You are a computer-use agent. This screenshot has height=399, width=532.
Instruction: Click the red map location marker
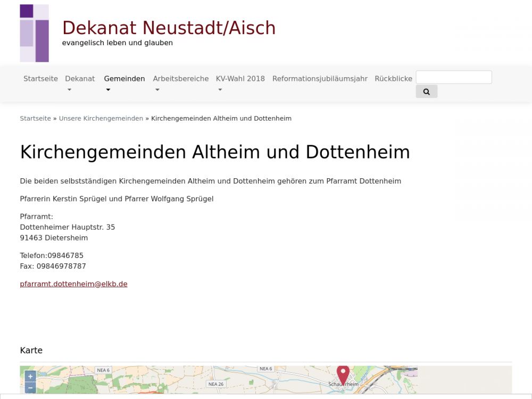click(343, 374)
